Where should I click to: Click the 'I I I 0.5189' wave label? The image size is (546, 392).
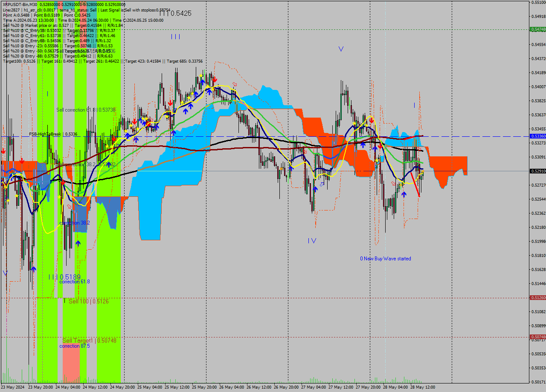[64, 277]
